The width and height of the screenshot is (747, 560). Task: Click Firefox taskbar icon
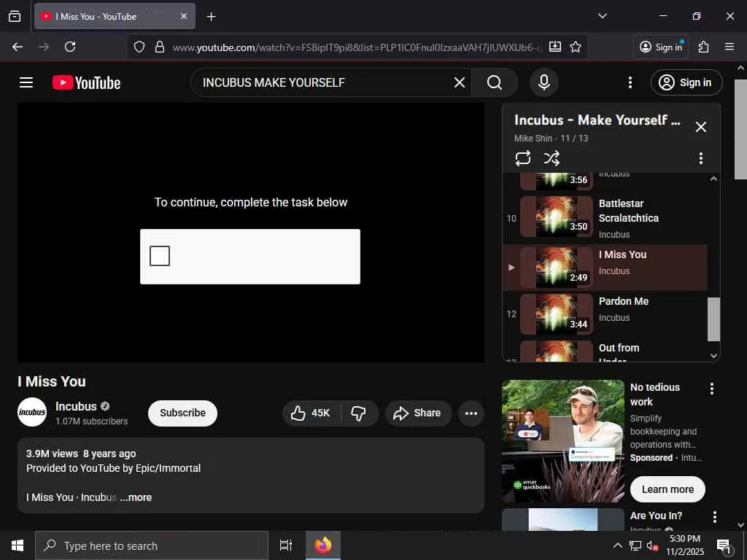click(x=323, y=545)
